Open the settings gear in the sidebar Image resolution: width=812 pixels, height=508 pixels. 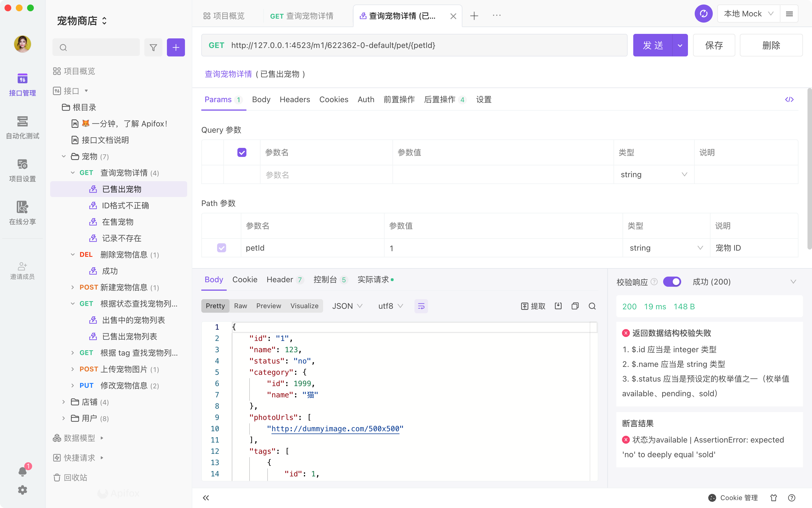pyautogui.click(x=23, y=490)
